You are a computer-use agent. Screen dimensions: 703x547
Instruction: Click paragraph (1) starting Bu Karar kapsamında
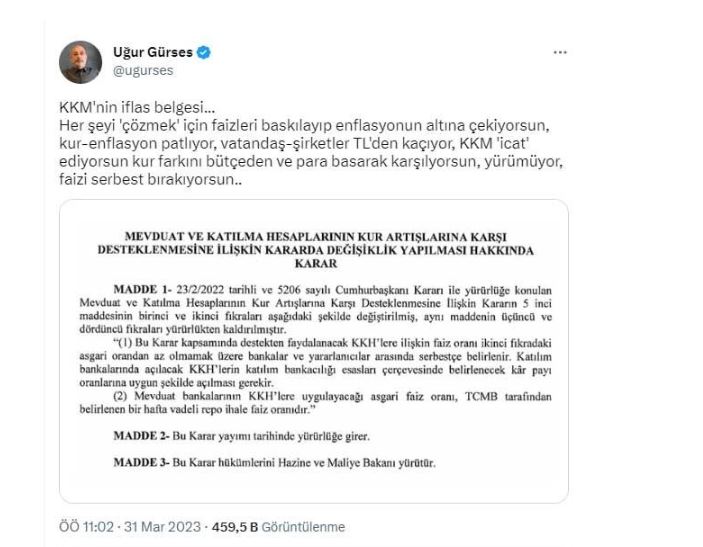tap(316, 363)
